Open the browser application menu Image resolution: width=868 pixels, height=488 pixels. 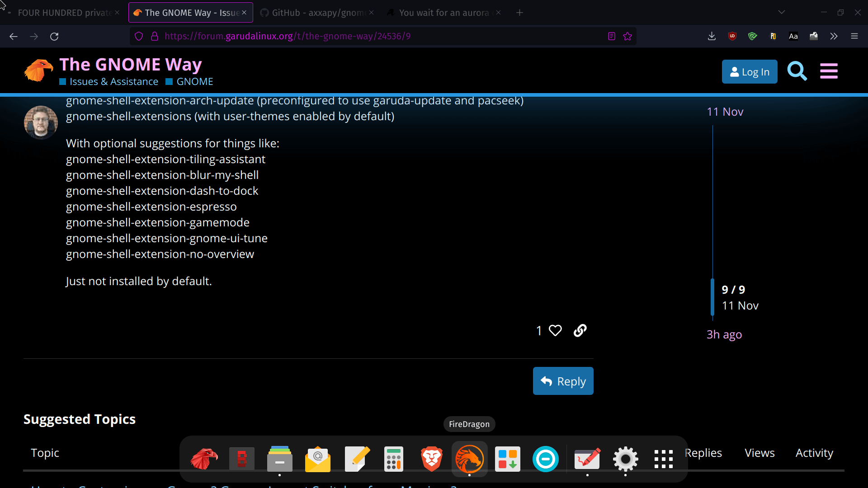(854, 36)
